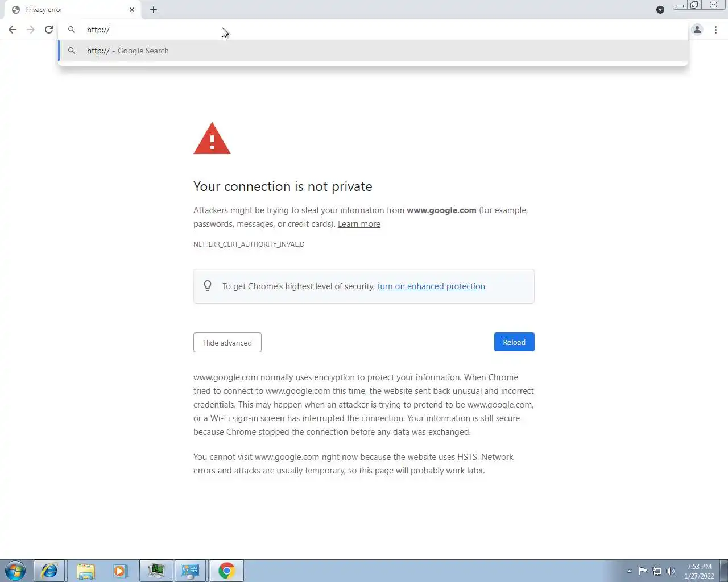Close the Privacy error tab
728x582 pixels.
coord(132,10)
